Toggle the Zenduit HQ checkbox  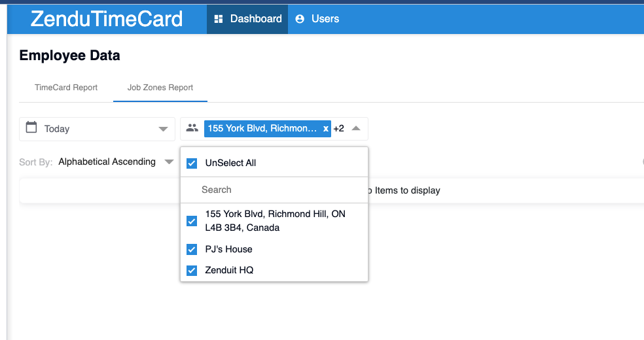tap(192, 271)
